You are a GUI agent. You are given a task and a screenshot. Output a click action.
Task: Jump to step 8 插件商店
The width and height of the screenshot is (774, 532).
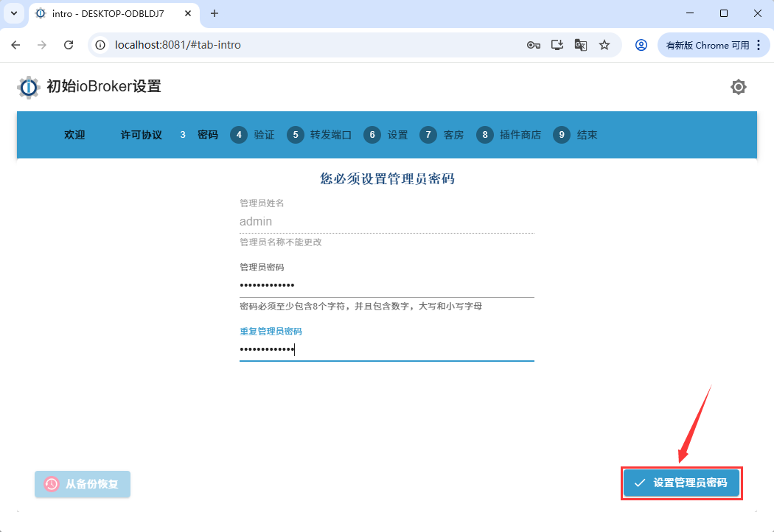tap(509, 135)
